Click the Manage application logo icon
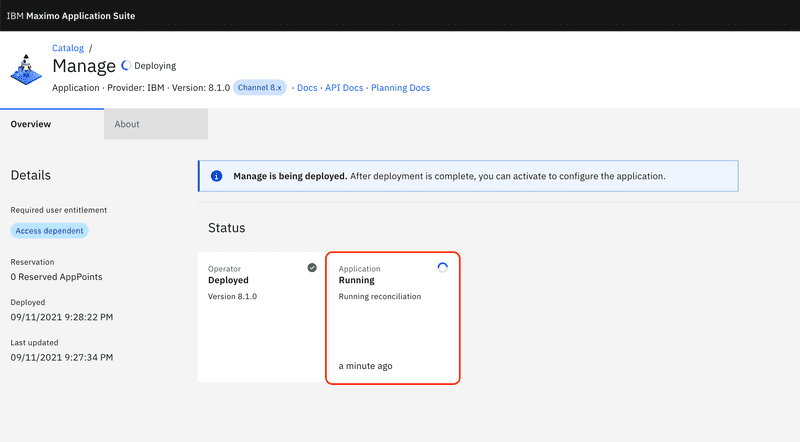800x442 pixels. (26, 69)
